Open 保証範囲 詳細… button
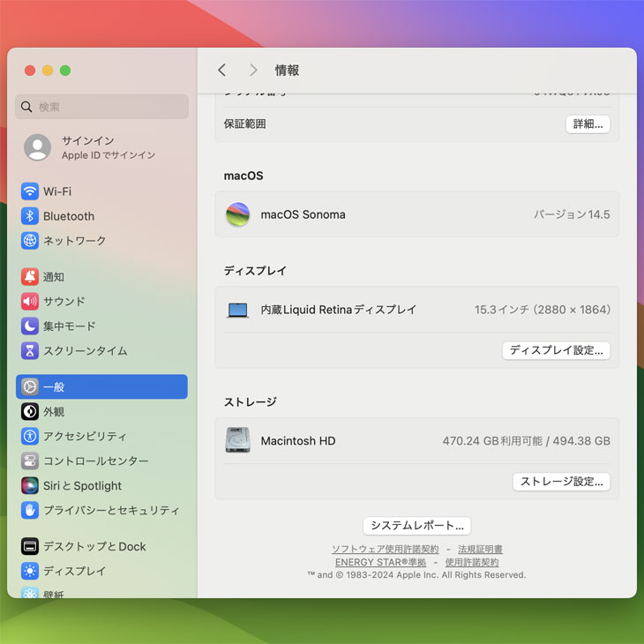This screenshot has width=644, height=644. 588,124
